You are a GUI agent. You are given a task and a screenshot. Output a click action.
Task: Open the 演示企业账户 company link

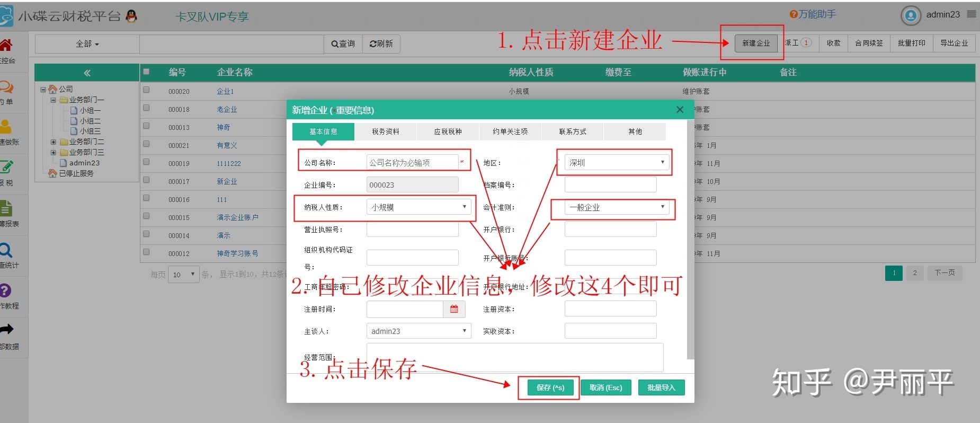(237, 217)
